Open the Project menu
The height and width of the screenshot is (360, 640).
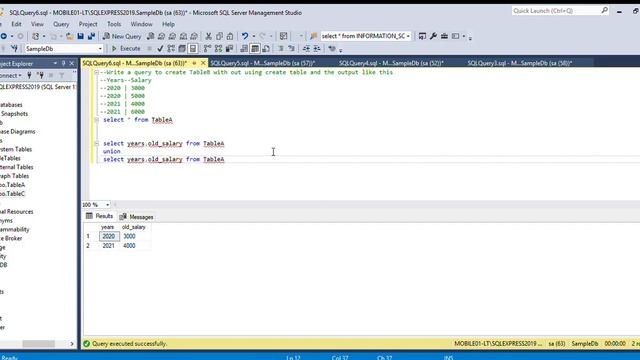[x=88, y=24]
